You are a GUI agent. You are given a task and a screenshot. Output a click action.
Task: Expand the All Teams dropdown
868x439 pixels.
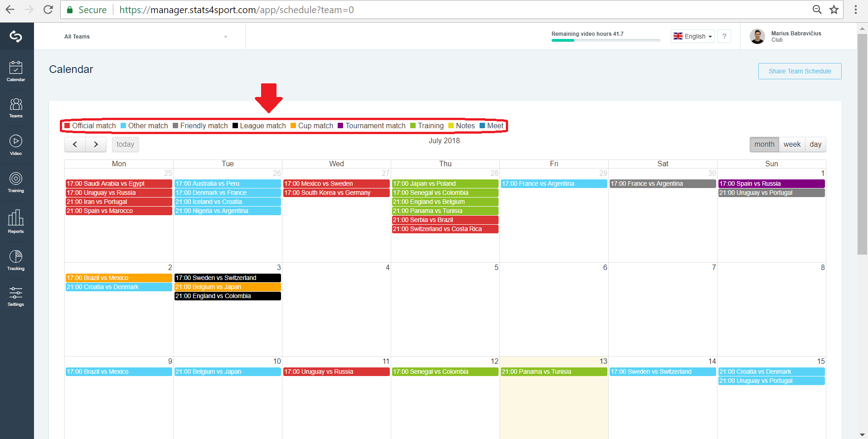(145, 37)
